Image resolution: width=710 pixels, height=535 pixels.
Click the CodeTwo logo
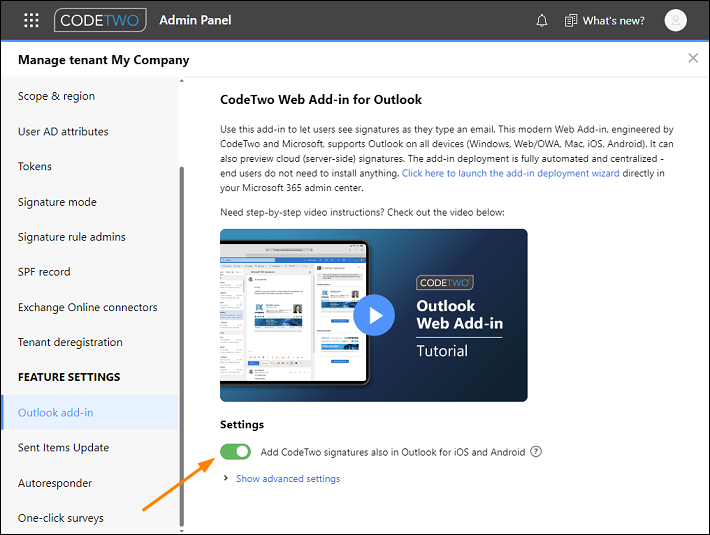tap(100, 20)
